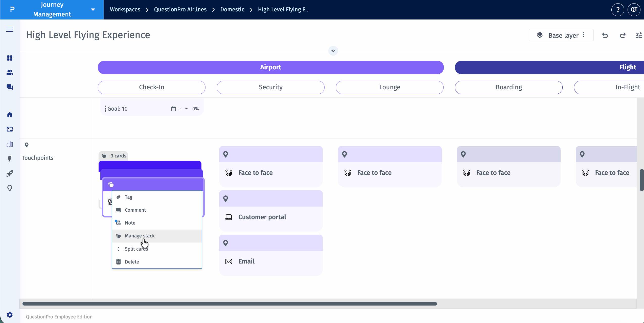Click the comments chat icon in sidebar
The image size is (644, 323).
click(x=10, y=87)
